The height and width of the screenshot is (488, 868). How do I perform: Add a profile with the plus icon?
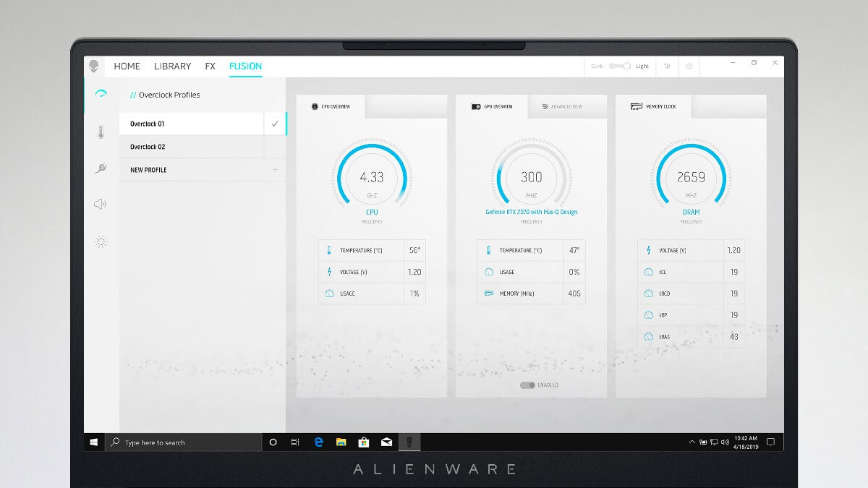(x=275, y=170)
